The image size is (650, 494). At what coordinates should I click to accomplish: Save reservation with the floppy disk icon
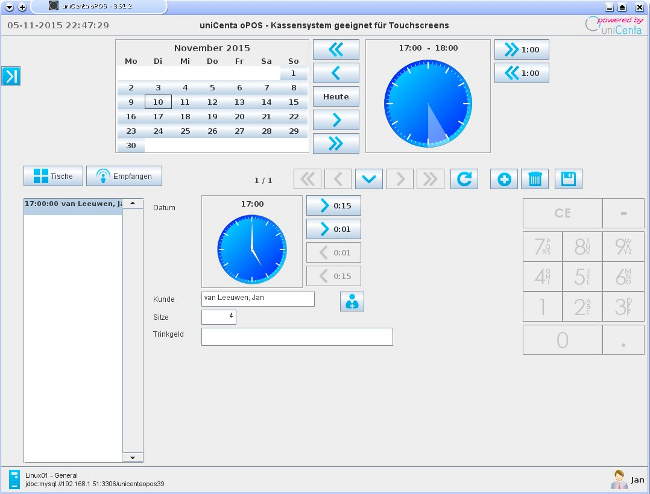[x=569, y=179]
